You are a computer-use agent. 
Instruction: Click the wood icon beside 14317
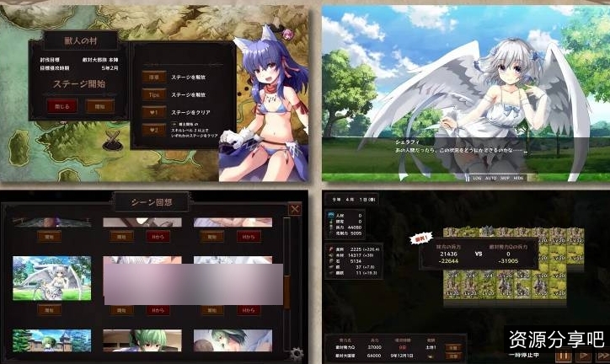330,255
